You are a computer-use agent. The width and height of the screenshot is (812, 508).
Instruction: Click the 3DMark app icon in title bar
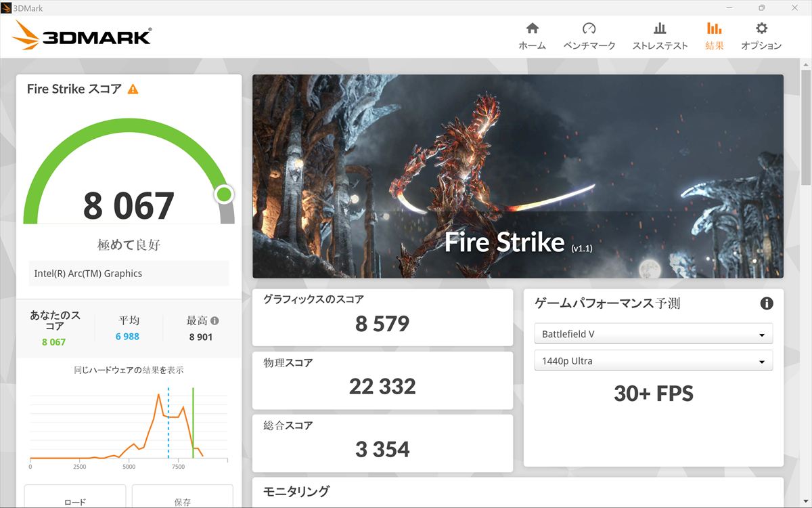click(7, 8)
